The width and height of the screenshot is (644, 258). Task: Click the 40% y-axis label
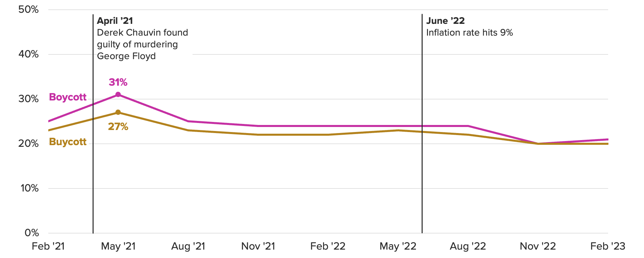[x=29, y=54]
